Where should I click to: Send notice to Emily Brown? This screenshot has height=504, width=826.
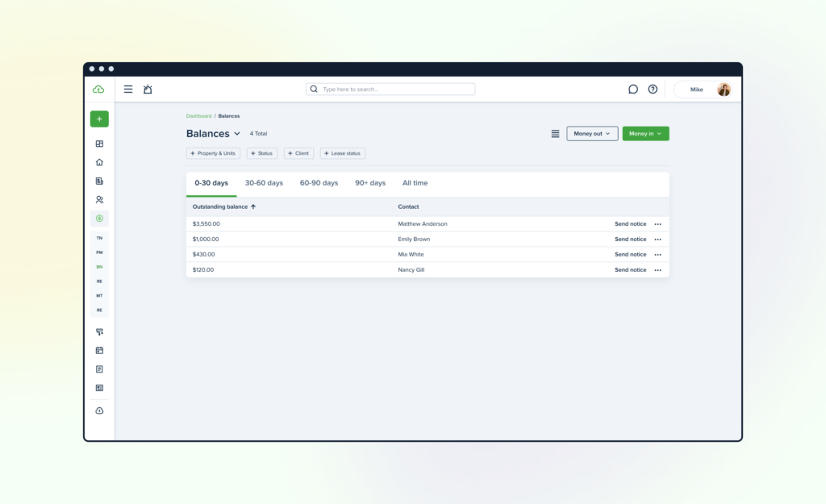(630, 239)
